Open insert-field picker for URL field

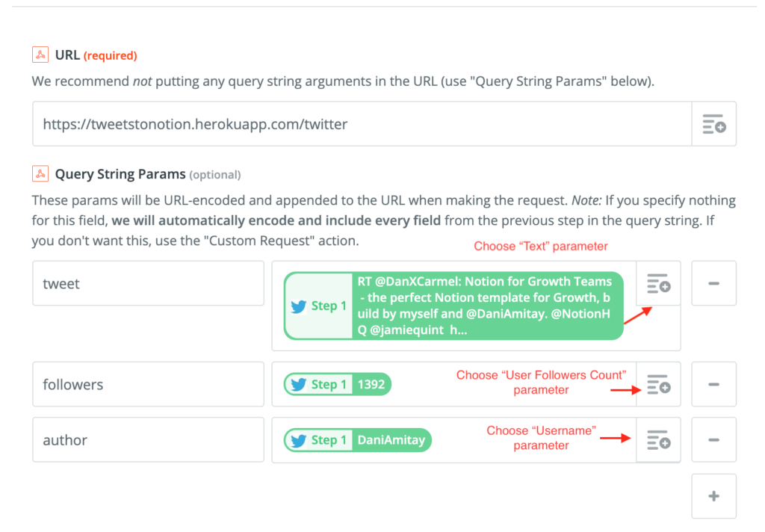click(x=714, y=124)
